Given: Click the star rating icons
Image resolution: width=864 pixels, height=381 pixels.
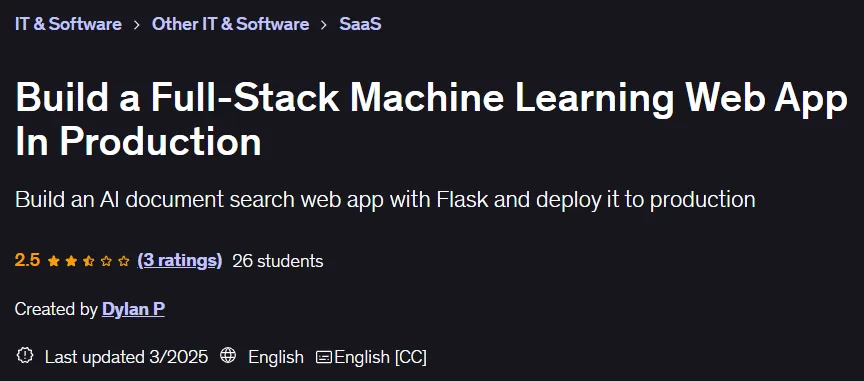Looking at the screenshot, I should [89, 261].
